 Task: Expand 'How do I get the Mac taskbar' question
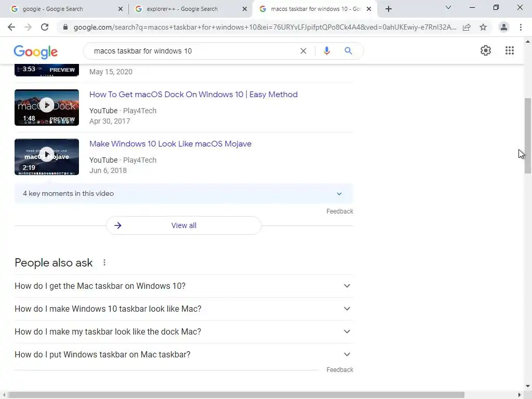tap(184, 286)
